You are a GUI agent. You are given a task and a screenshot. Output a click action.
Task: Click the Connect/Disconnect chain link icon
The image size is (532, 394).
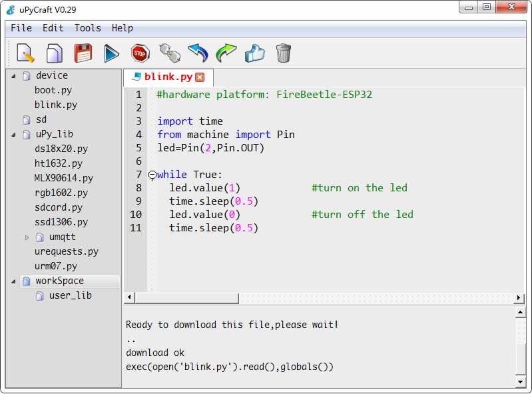point(170,53)
